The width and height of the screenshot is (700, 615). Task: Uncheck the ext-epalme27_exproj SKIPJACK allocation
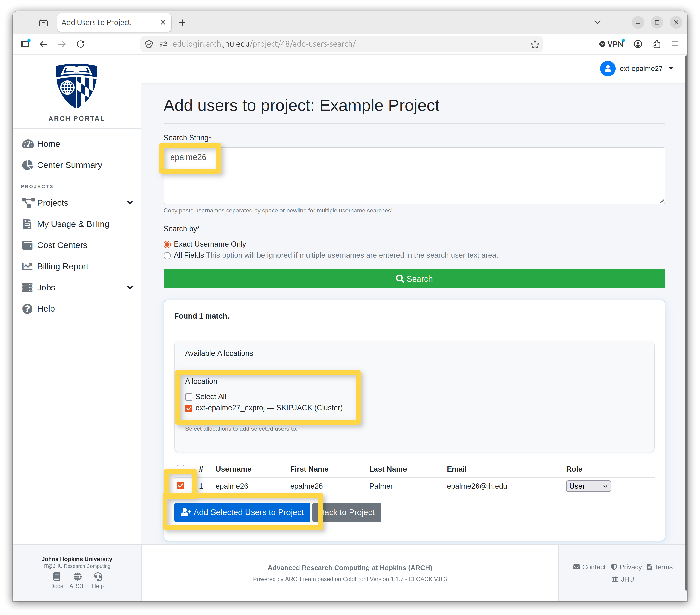(x=189, y=408)
